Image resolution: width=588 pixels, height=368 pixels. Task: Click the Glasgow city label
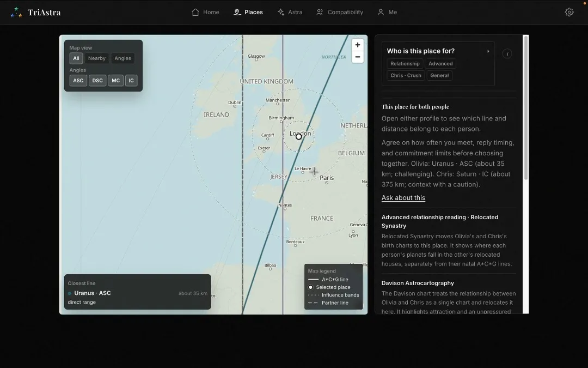(256, 56)
